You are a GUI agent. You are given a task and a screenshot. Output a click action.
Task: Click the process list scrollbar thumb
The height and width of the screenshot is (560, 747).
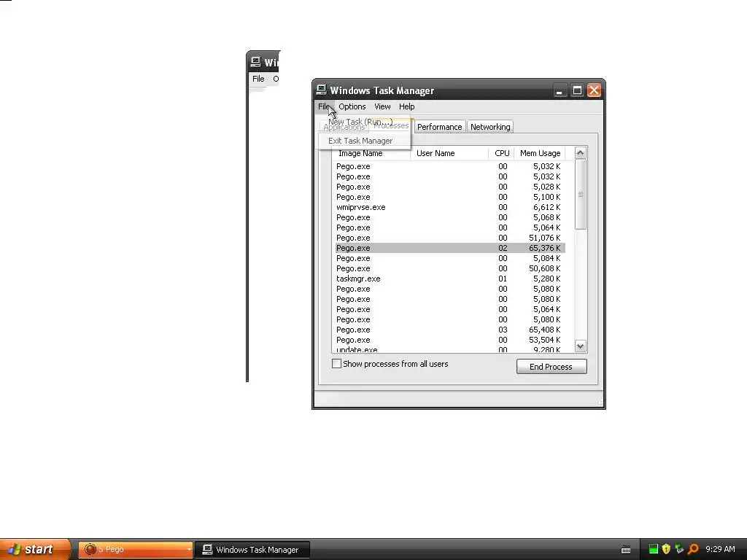(x=580, y=194)
